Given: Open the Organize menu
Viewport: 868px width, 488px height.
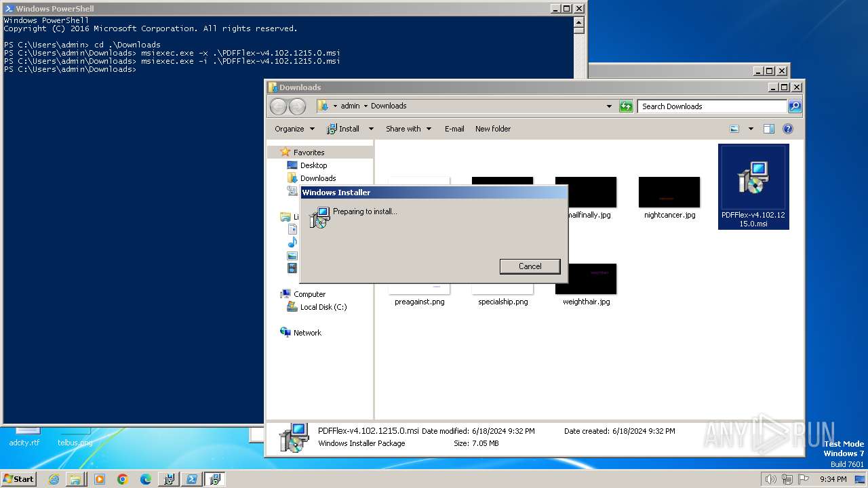Looking at the screenshot, I should point(294,129).
